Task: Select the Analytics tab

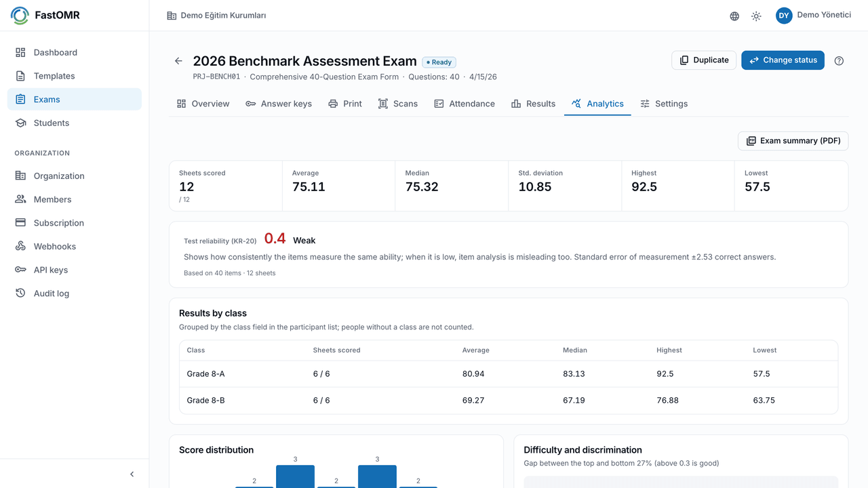Action: [597, 104]
